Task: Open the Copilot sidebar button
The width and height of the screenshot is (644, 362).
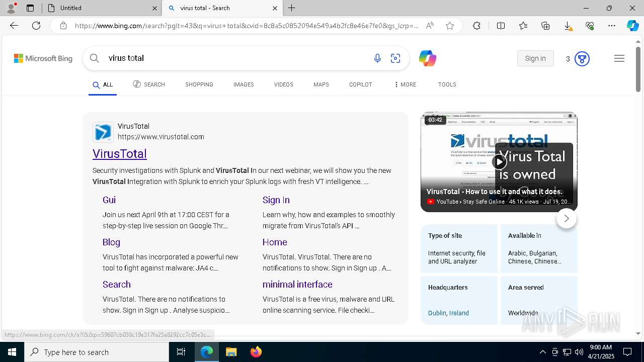Action: point(633,26)
